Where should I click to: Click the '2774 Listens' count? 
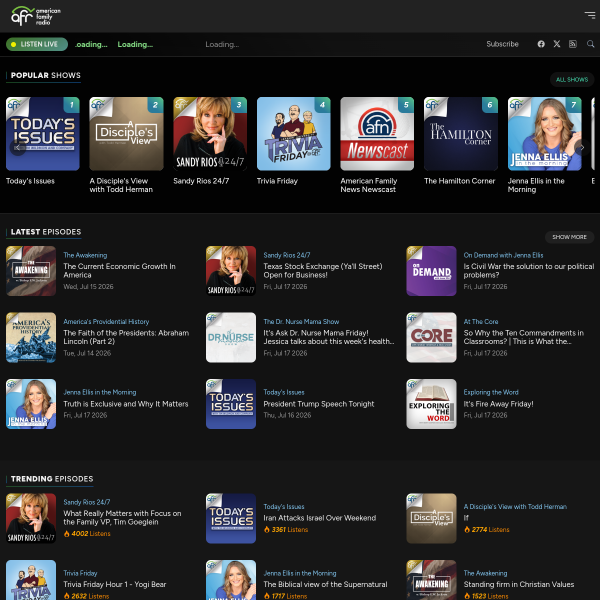[486, 530]
